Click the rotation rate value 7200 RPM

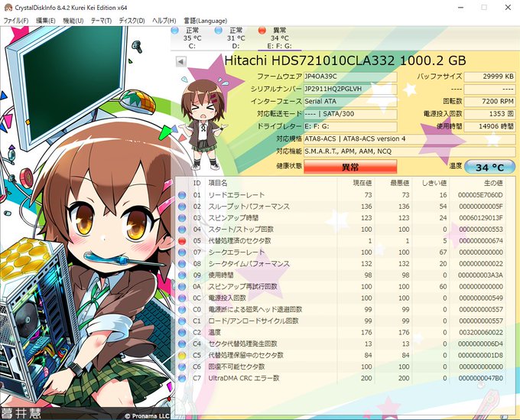click(x=489, y=102)
